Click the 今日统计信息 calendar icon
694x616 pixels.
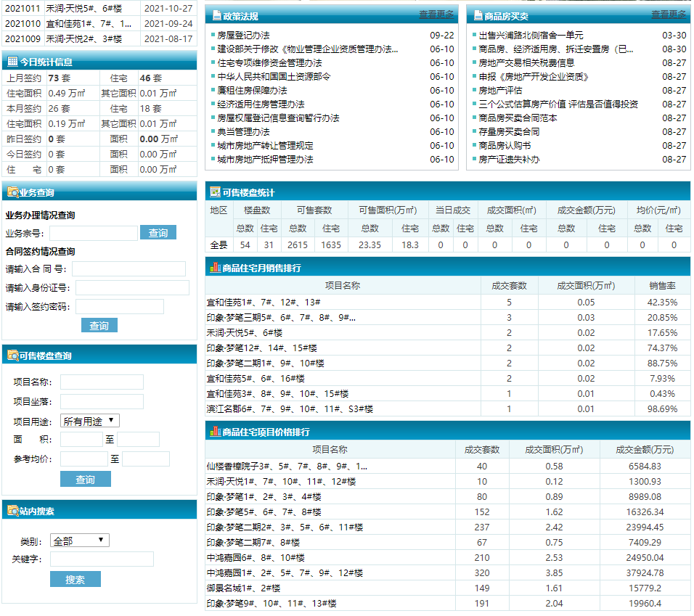(x=12, y=62)
